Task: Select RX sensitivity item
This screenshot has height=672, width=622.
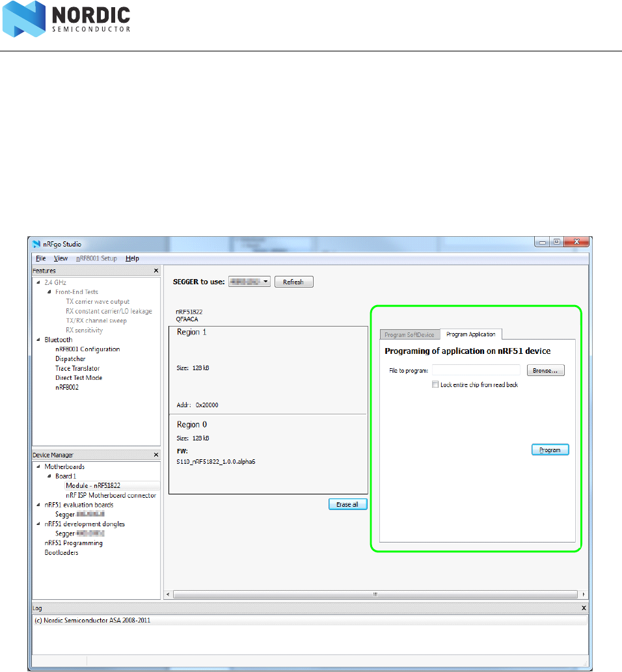Action: click(85, 330)
